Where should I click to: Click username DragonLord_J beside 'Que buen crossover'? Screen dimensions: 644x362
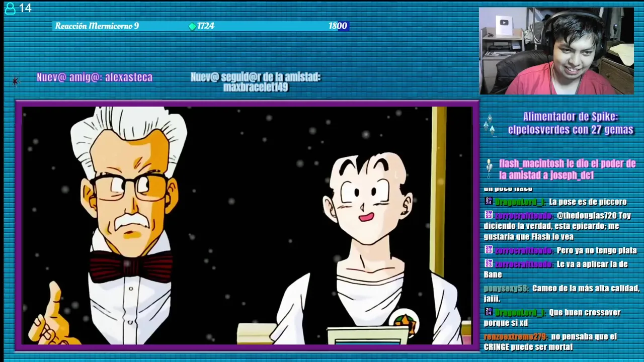(520, 313)
